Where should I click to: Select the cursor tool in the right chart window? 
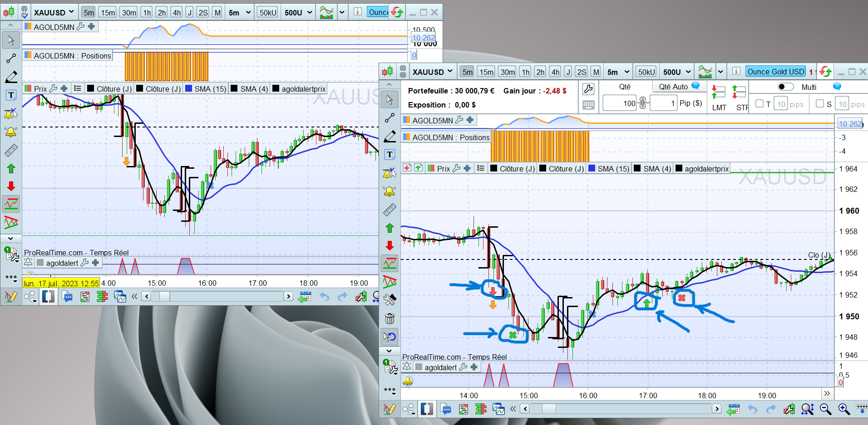tap(390, 99)
